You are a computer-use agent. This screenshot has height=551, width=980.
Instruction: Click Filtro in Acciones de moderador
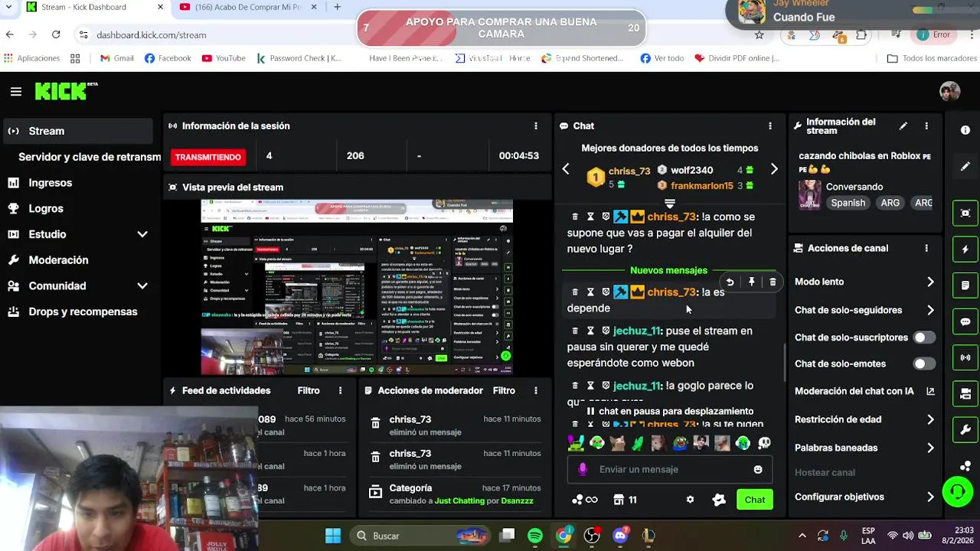tap(504, 390)
